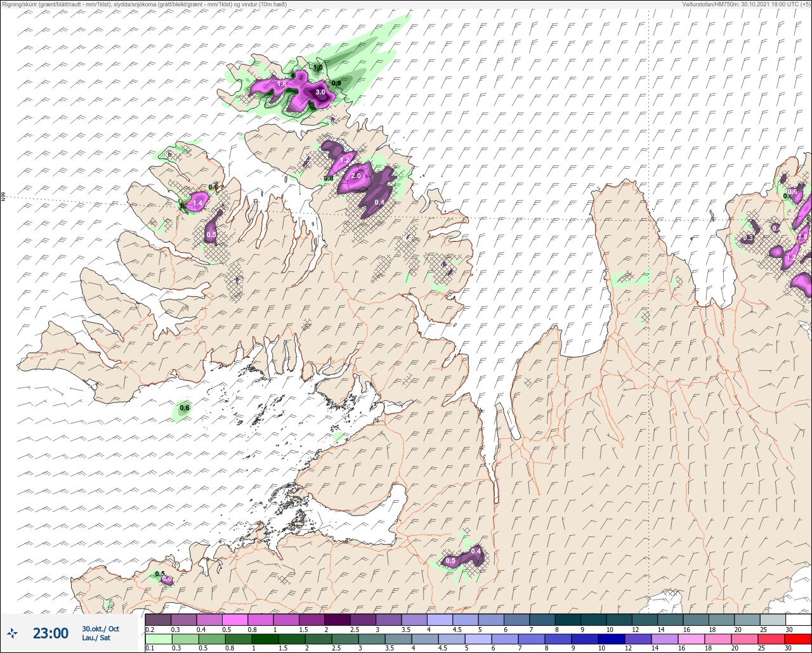
Task: Click the '0.9' precipitation value near the 3.0 cell
Action: [x=336, y=84]
